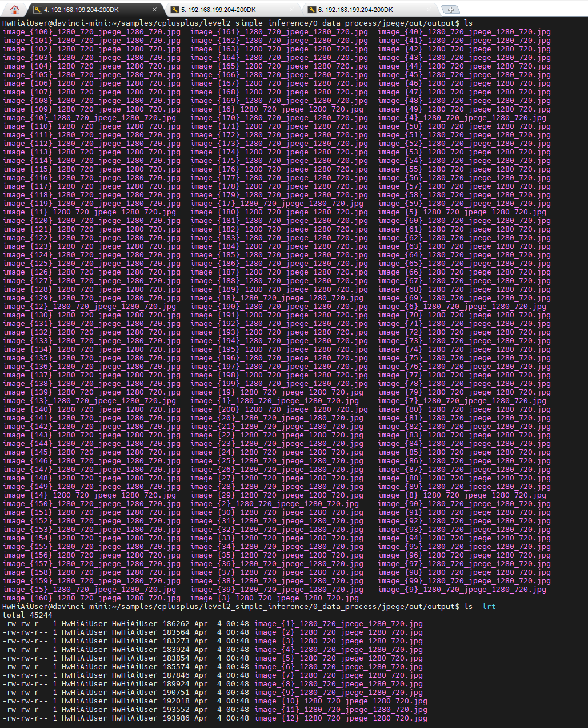Screen dimensions: 588x728
Task: Click file image_{195}_1280_720_jpege_1280_720.jpg
Action: [279, 349]
